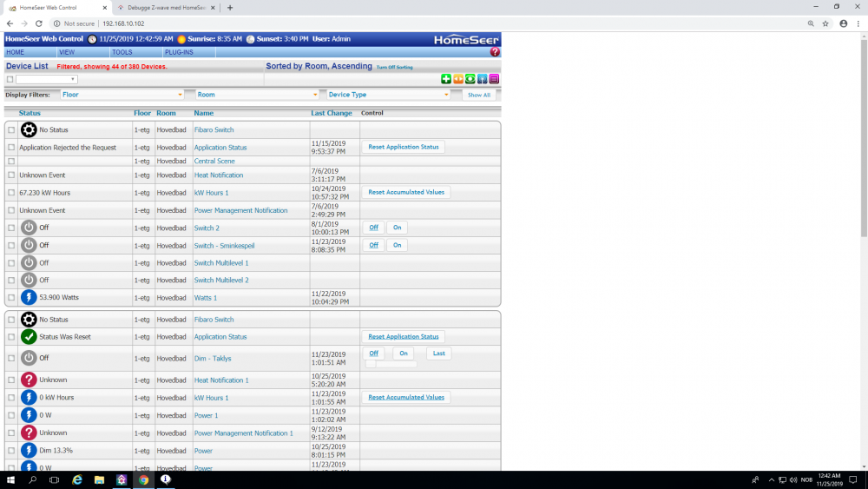Click the blue voice command toolbar icon
This screenshot has width=868, height=489.
(x=482, y=79)
